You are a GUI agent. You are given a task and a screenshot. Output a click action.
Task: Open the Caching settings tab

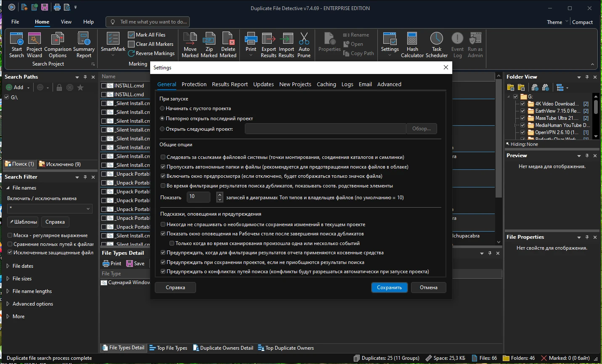tap(326, 84)
